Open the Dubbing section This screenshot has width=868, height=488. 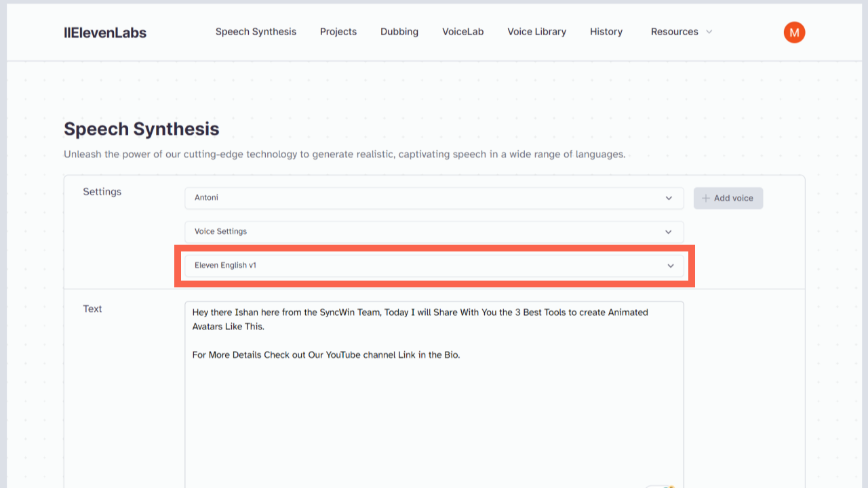click(399, 32)
